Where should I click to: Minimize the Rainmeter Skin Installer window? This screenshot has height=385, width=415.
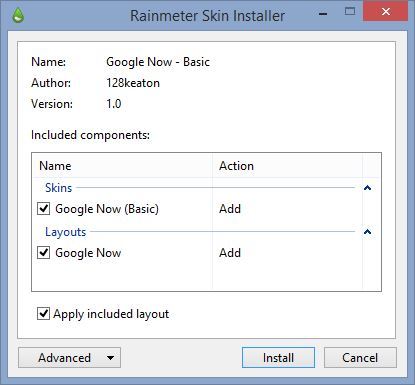click(323, 14)
